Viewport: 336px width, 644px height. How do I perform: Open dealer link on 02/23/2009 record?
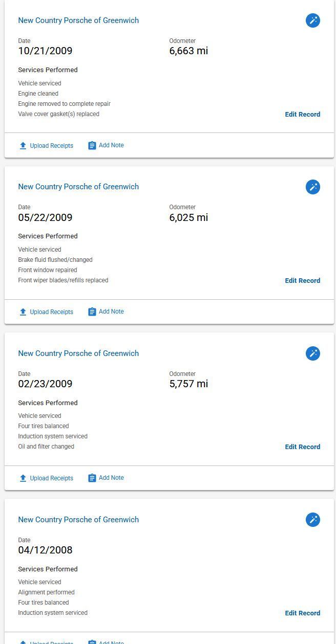click(x=78, y=353)
